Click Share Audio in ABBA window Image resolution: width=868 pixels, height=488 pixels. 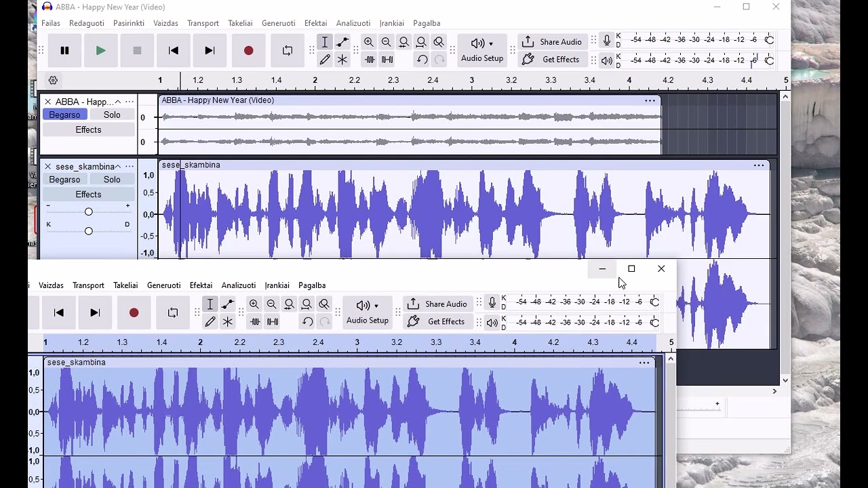point(553,42)
